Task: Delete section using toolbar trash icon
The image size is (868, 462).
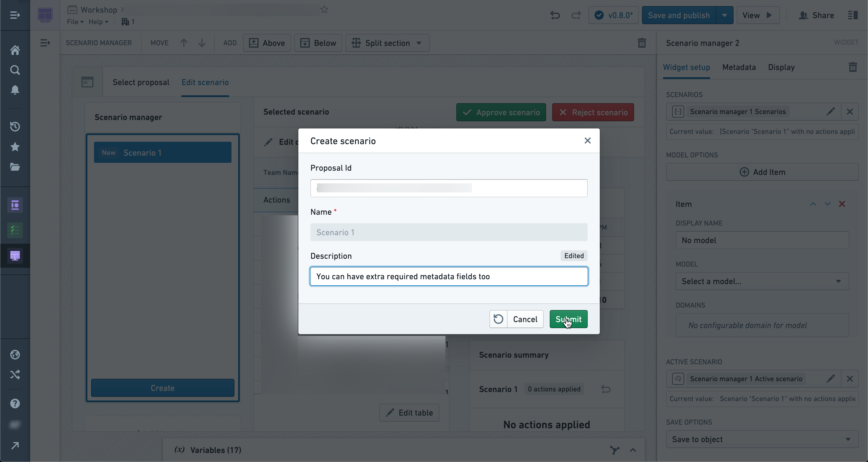Action: tap(642, 43)
